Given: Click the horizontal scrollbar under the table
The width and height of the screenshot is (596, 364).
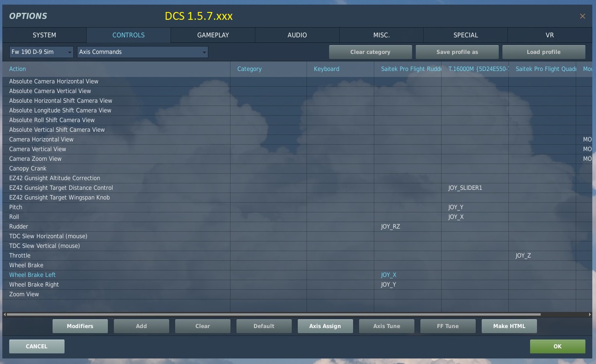Looking at the screenshot, I should pos(273,315).
